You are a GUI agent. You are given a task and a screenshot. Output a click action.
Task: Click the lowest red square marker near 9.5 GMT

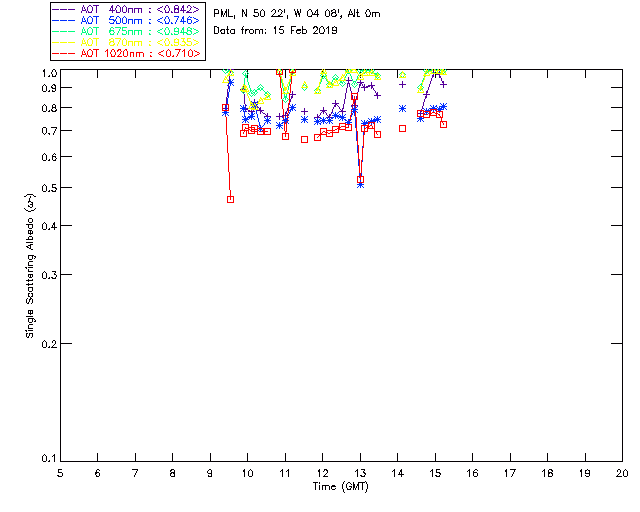point(231,200)
